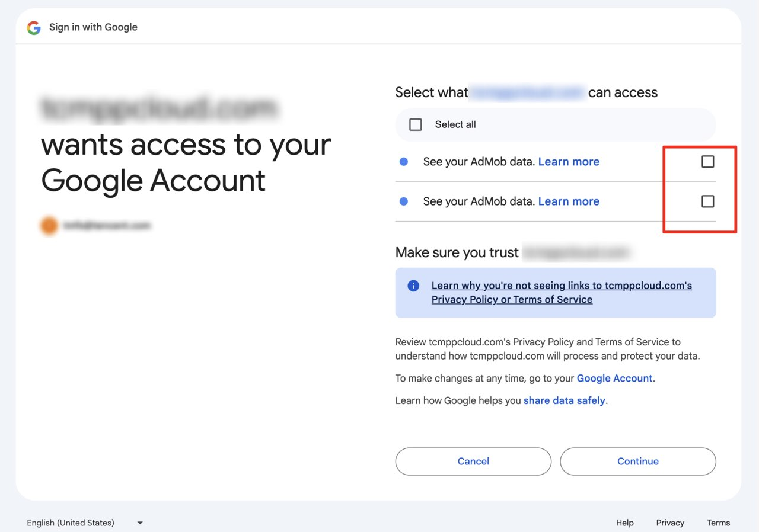Go to the Privacy footer link

pos(670,523)
